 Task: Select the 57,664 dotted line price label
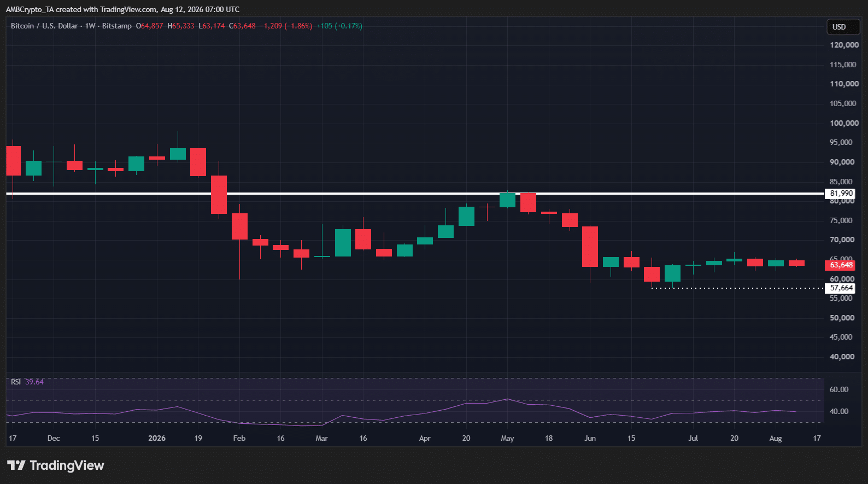pos(841,288)
